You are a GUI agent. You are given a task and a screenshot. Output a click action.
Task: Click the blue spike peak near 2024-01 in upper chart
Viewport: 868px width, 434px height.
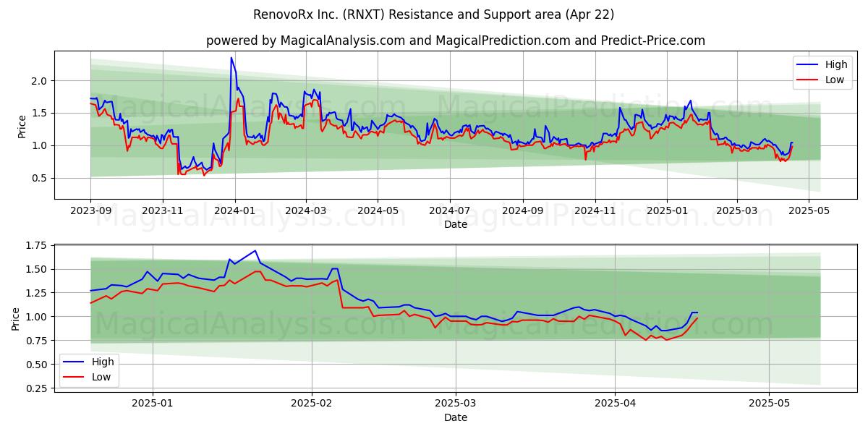[231, 58]
